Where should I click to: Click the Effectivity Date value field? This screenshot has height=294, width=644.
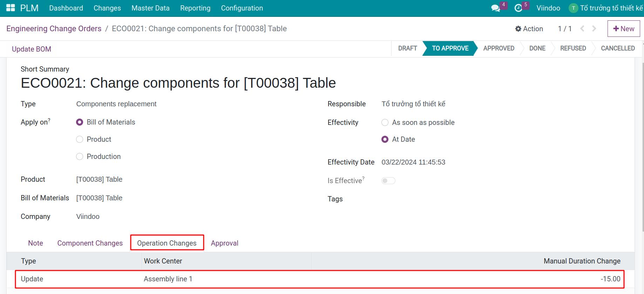click(x=413, y=162)
